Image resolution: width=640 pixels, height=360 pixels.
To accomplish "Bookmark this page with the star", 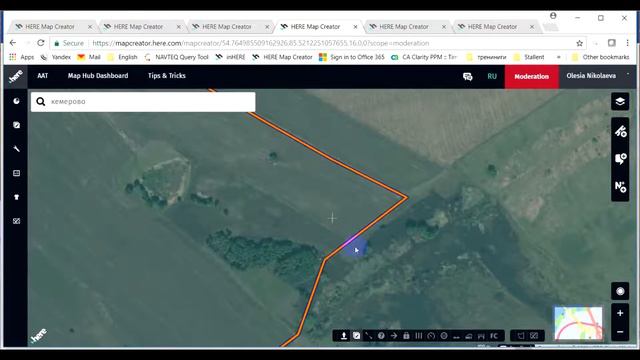I will (579, 43).
